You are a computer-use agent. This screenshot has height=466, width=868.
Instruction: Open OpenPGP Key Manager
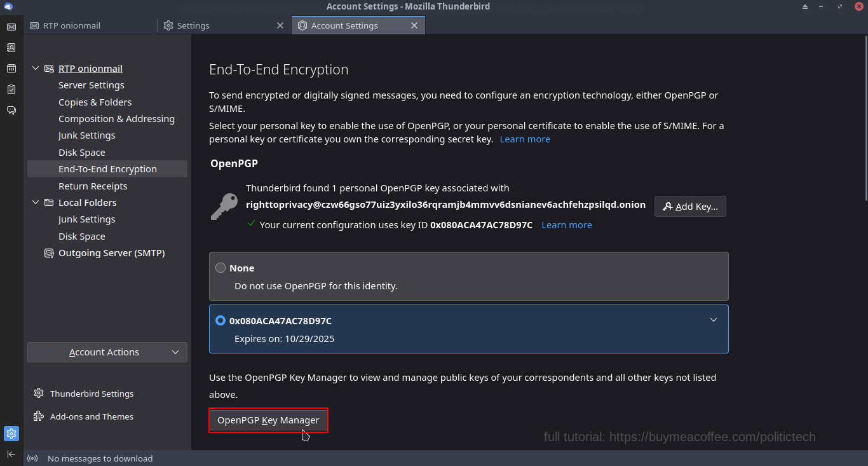pos(268,420)
